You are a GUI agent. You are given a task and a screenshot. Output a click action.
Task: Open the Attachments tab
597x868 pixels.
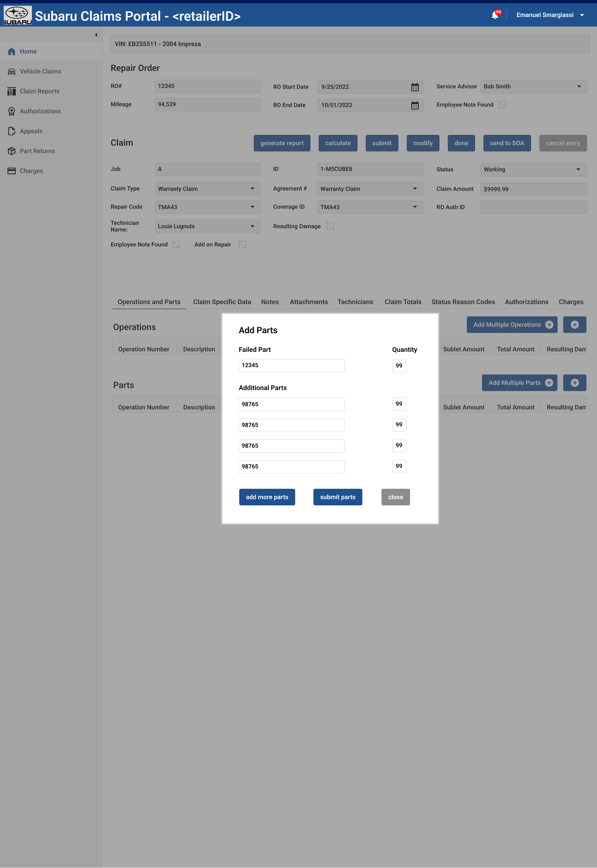pos(308,302)
